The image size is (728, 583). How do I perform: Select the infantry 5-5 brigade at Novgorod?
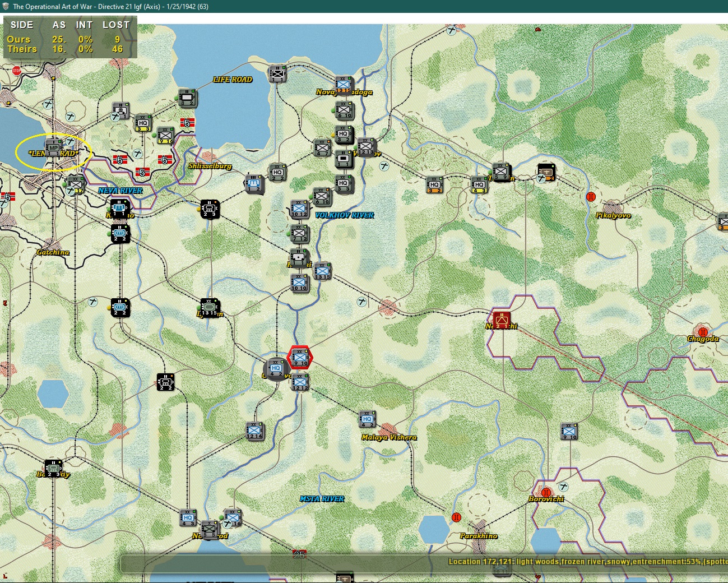210,529
